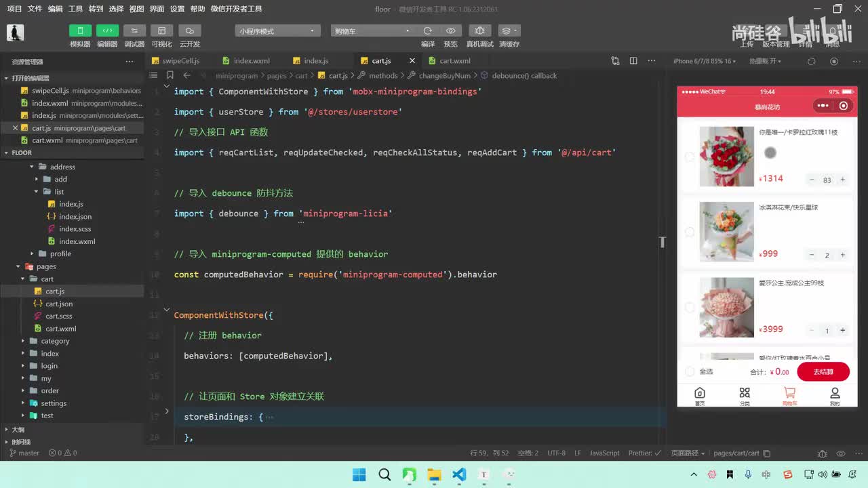Screen dimensions: 868x488
Task: Click the compile refresh icon
Action: [427, 30]
